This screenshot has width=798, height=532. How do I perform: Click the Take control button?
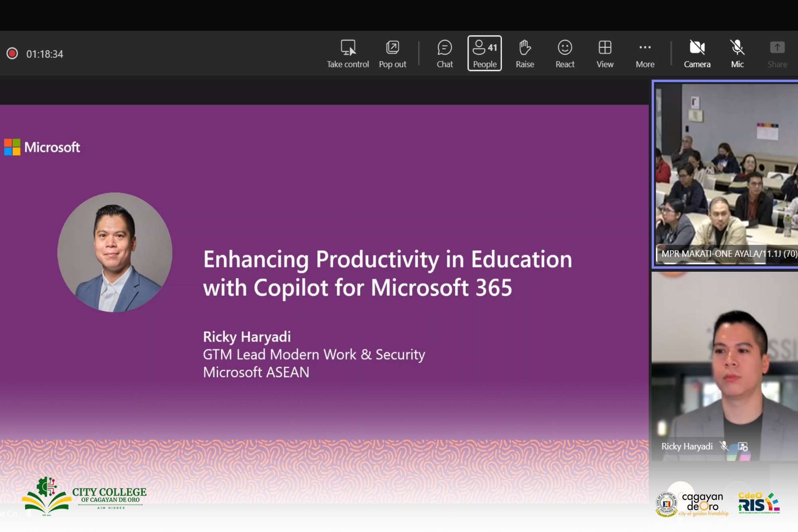point(348,53)
